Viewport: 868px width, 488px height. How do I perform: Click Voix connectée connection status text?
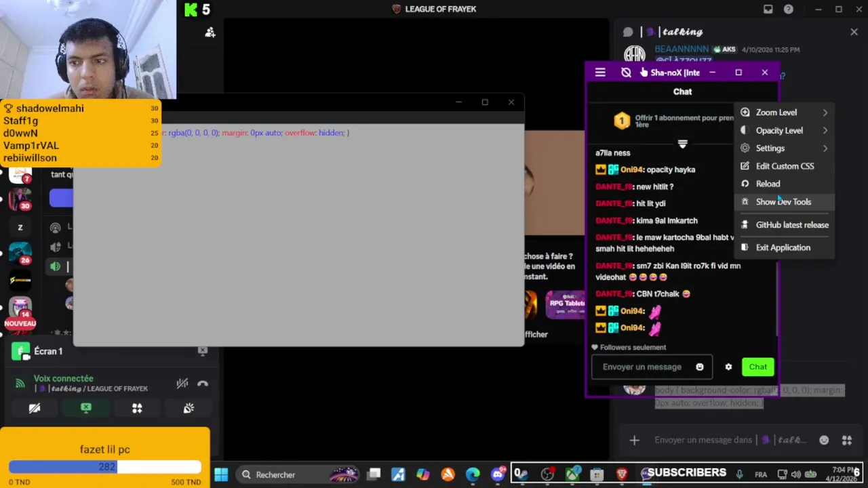[x=64, y=379]
